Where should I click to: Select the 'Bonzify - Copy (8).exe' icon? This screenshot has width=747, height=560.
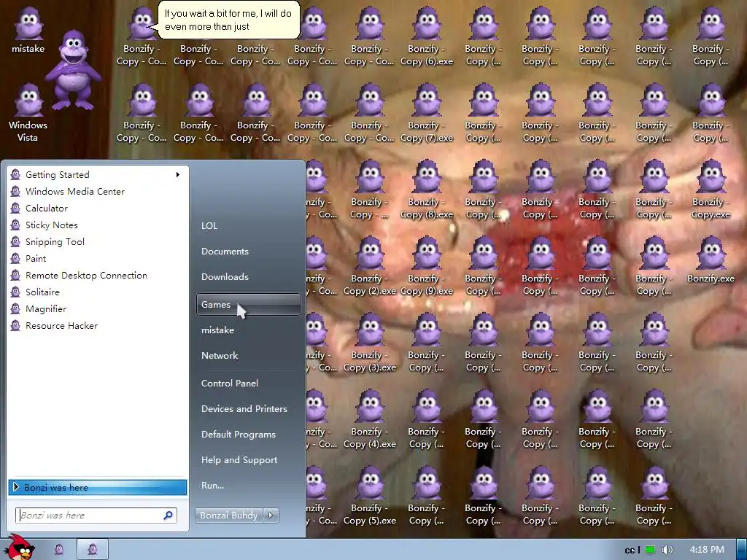tap(427, 190)
